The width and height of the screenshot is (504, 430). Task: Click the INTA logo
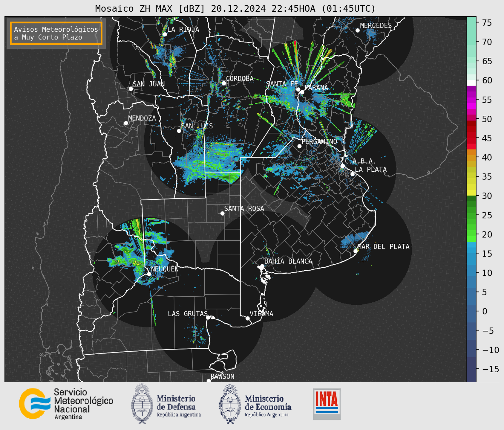click(327, 404)
